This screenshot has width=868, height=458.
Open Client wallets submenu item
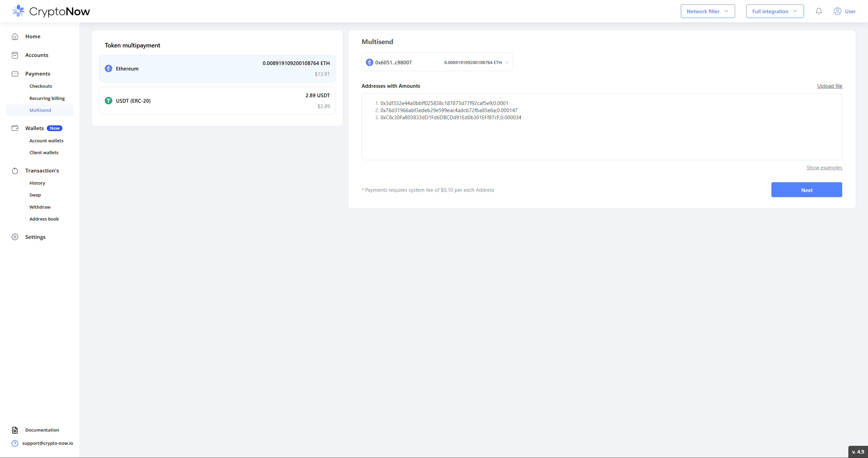[44, 152]
